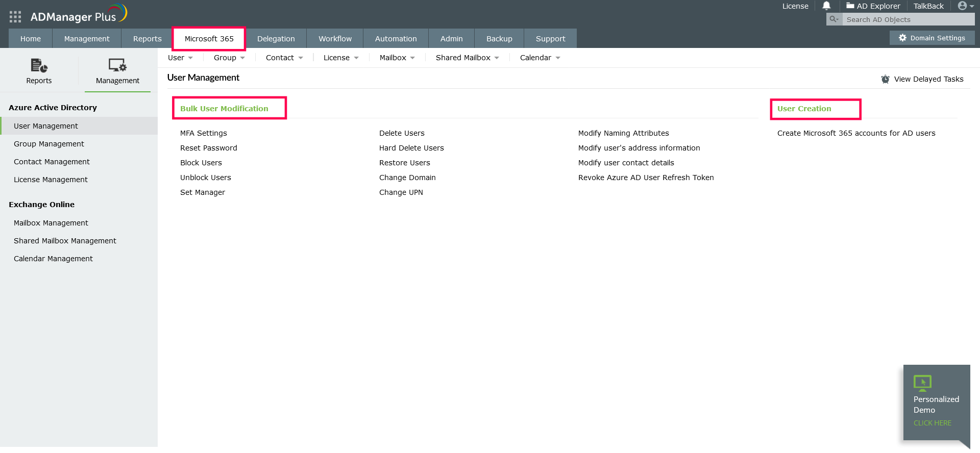
Task: Click the License link in header
Action: 795,6
